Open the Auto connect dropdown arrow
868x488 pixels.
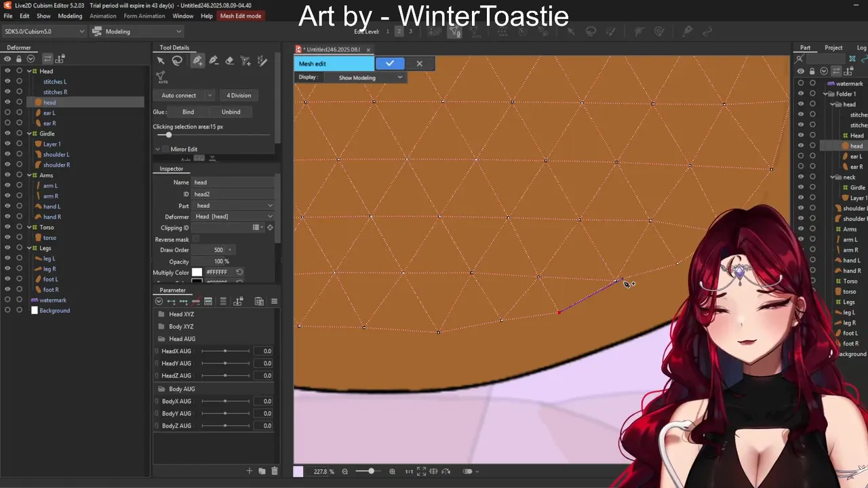click(210, 96)
